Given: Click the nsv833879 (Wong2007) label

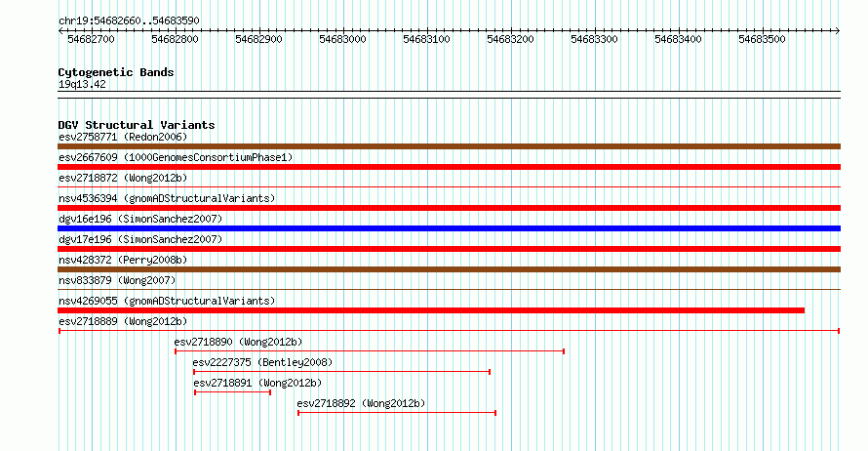Looking at the screenshot, I should point(117,280).
